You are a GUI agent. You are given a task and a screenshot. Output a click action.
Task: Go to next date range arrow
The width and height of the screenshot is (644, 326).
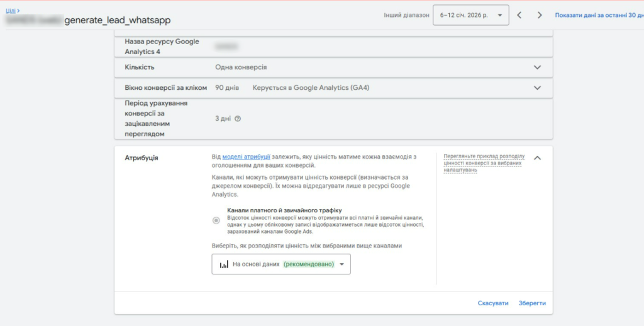click(540, 15)
